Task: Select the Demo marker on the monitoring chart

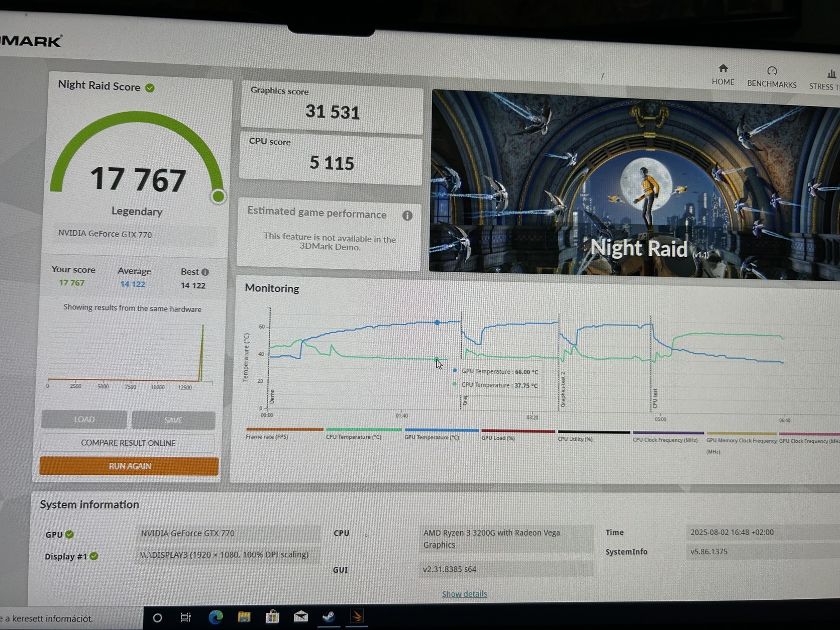Action: click(x=272, y=396)
